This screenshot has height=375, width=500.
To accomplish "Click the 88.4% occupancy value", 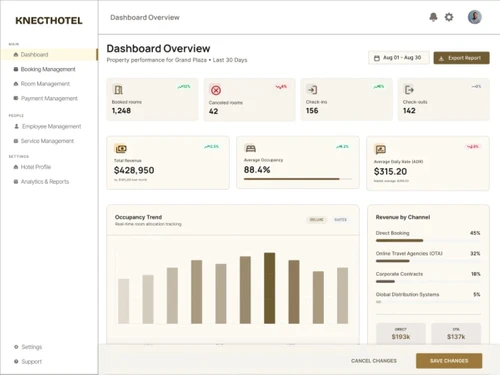I will [257, 170].
